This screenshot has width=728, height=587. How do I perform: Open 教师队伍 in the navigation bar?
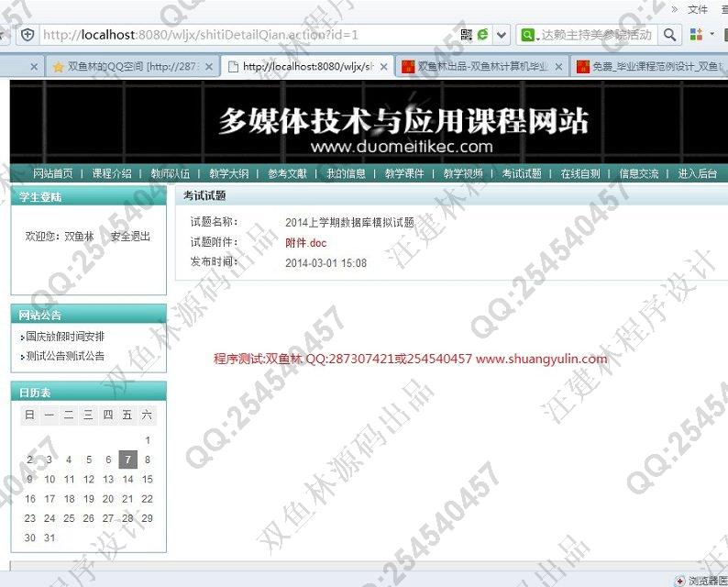tap(170, 173)
